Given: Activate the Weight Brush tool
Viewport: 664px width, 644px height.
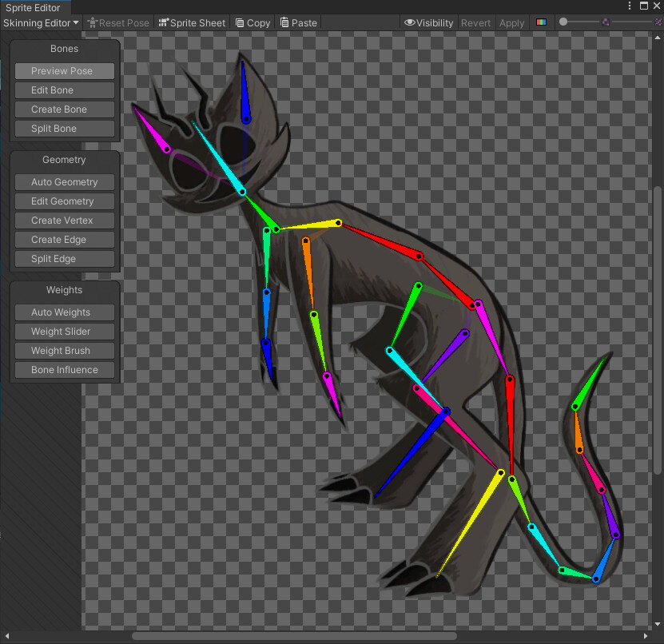Looking at the screenshot, I should point(64,350).
